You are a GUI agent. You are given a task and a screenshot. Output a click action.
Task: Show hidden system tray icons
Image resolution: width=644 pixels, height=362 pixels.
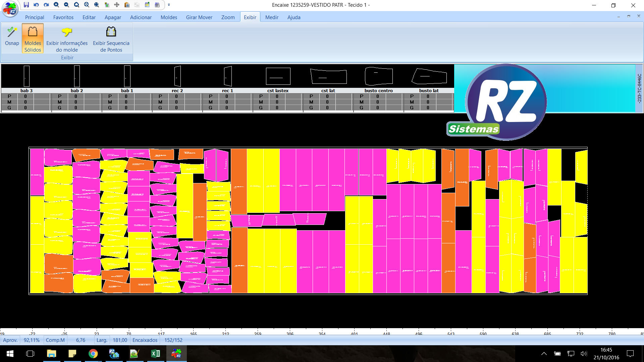[544, 354]
